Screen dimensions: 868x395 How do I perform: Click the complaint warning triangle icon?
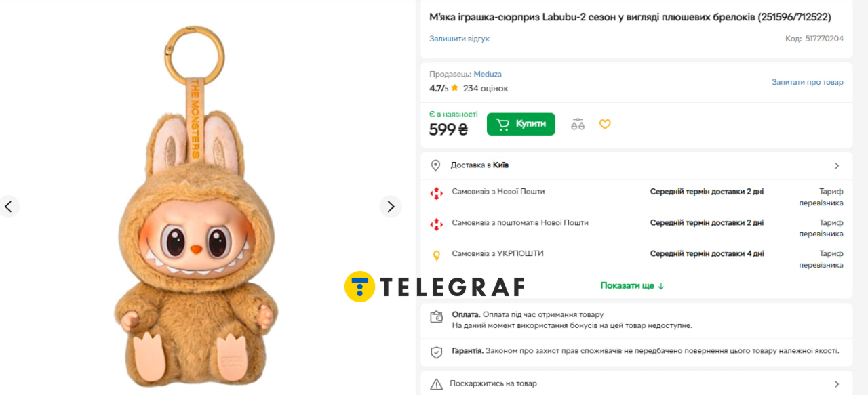pos(437,384)
